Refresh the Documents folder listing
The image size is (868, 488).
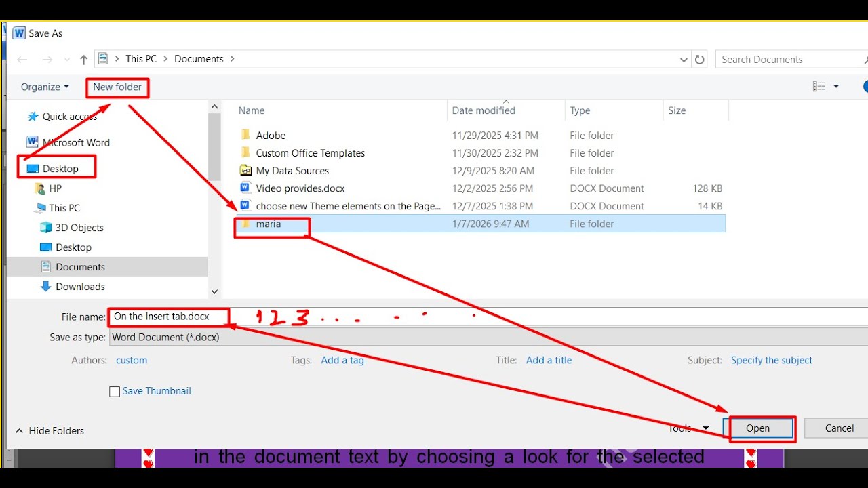[701, 60]
